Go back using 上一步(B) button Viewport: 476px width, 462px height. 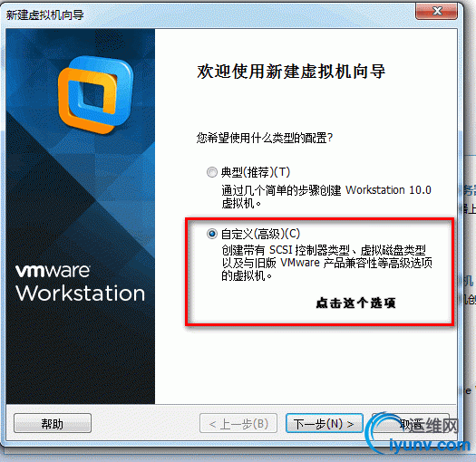coord(238,423)
